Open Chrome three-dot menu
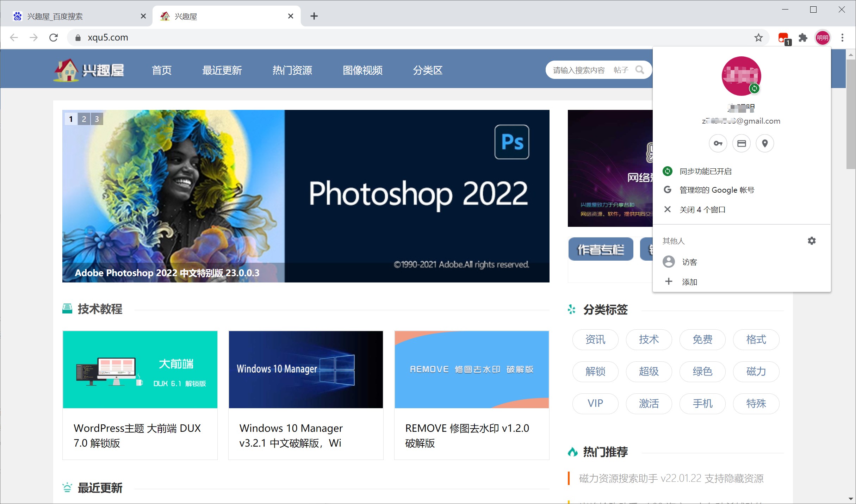 [x=842, y=38]
